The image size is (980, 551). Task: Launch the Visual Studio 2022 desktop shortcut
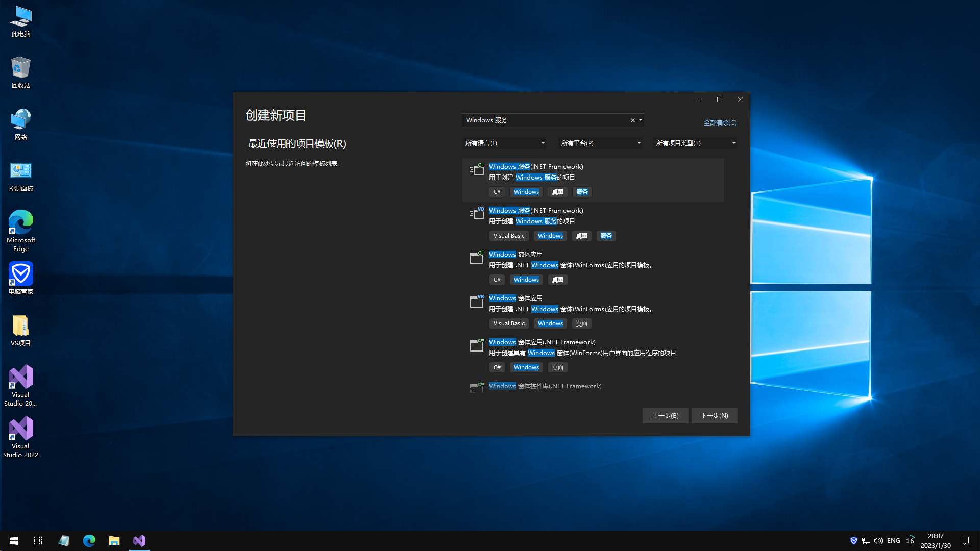[21, 437]
